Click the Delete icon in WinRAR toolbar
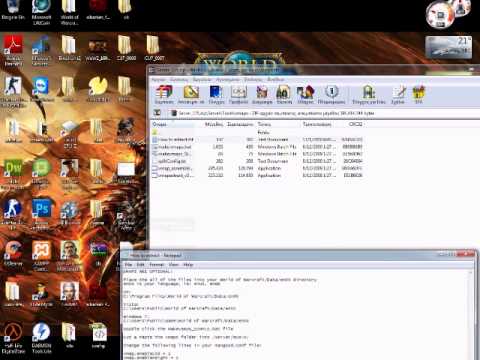Viewport: 480px width, 360px height. pos(262,95)
